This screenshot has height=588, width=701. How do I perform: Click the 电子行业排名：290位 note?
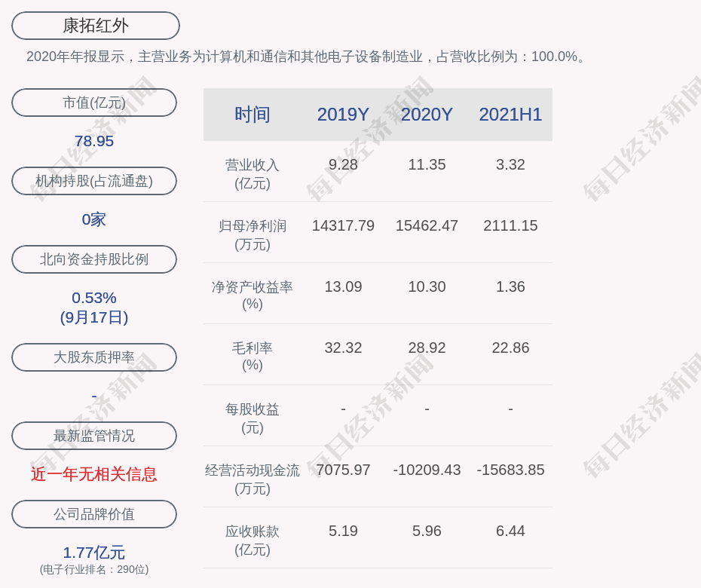click(x=94, y=569)
